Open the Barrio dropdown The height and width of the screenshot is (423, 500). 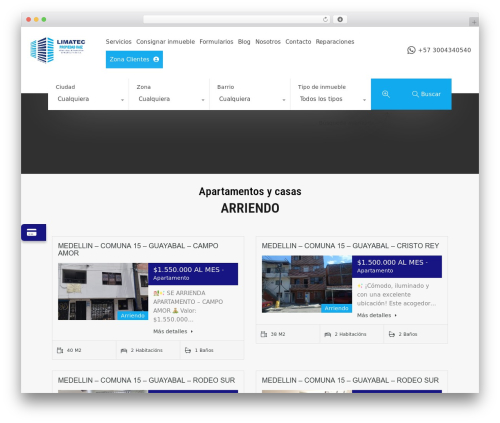click(x=251, y=99)
